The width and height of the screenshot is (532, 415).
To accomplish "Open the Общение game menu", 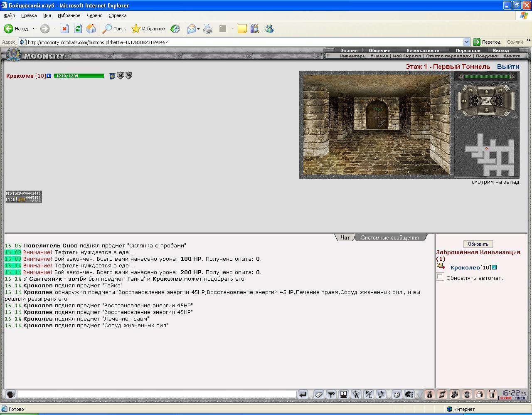I will (379, 50).
